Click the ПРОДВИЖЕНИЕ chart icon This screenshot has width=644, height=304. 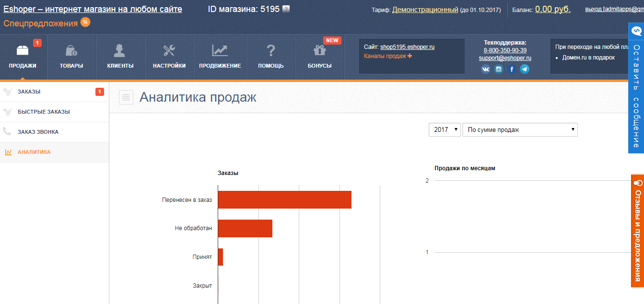tap(219, 49)
